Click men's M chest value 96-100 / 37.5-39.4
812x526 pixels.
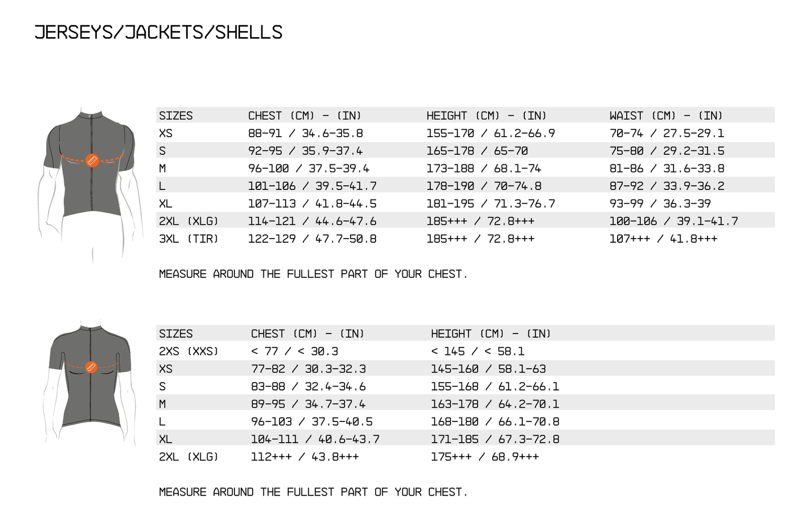(x=309, y=169)
